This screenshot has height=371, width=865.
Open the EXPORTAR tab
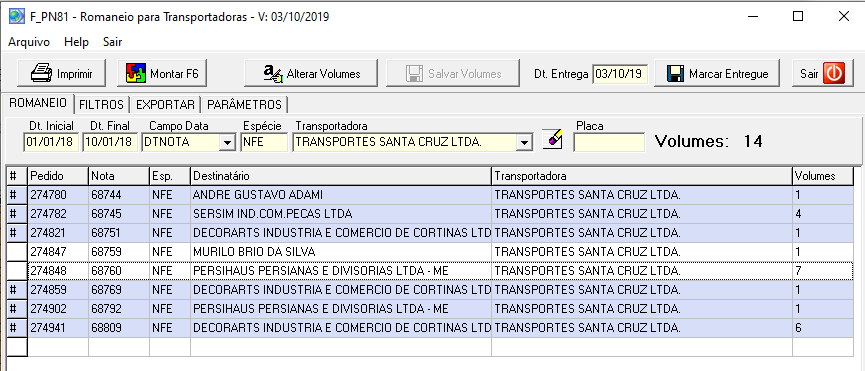point(165,105)
